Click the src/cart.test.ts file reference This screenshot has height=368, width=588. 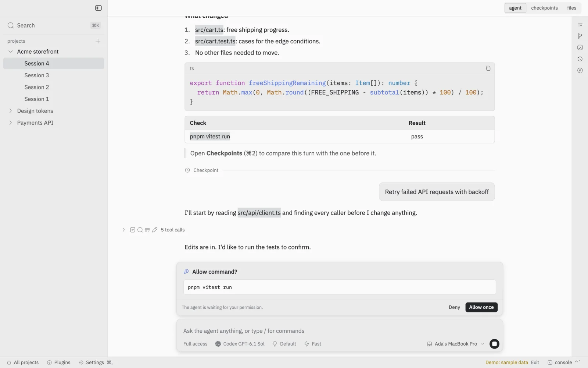point(215,41)
